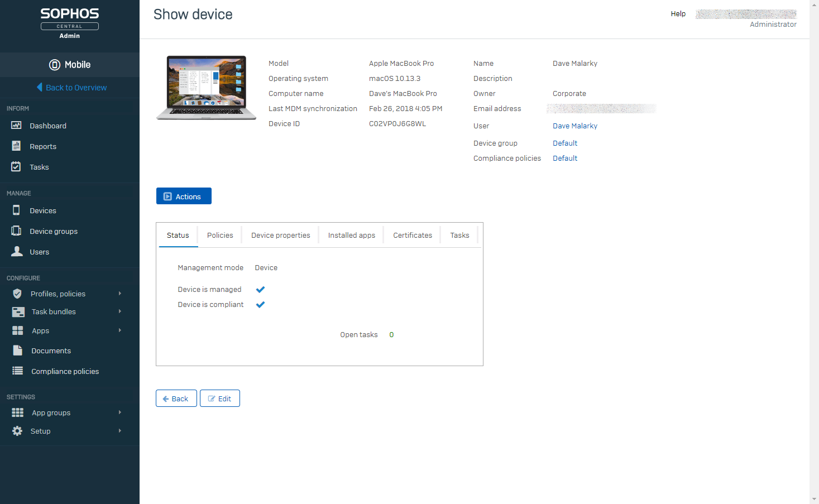Click the Dashboard icon in sidebar
Viewport: 819px width, 504px height.
(x=16, y=126)
